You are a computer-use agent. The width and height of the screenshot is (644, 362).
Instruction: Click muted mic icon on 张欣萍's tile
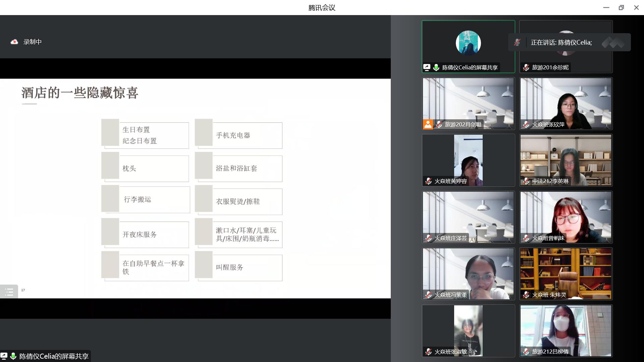pyautogui.click(x=526, y=124)
